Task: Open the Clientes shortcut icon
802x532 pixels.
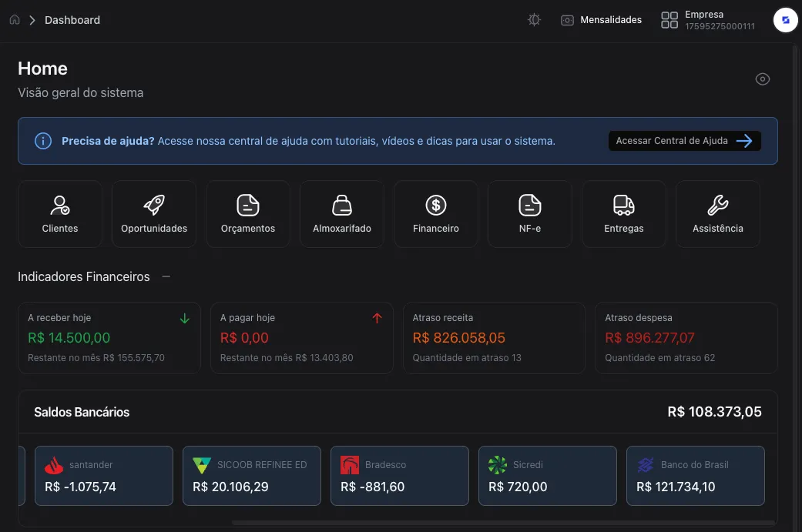Action: click(60, 214)
